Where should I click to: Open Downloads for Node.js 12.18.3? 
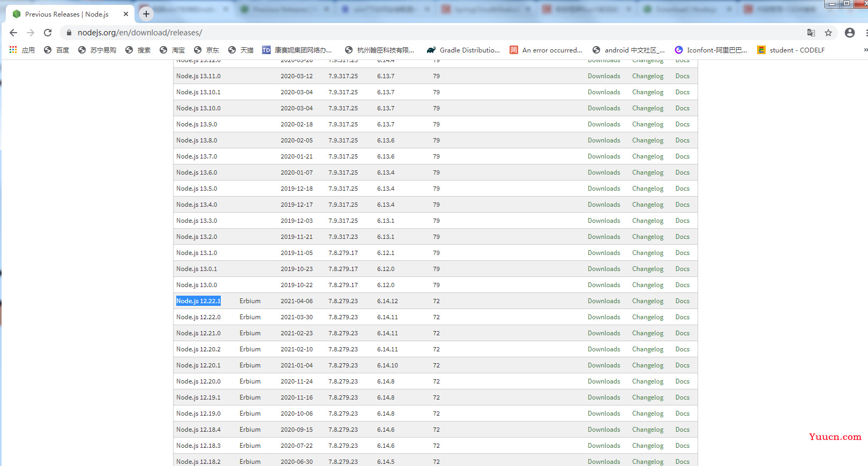[x=604, y=446]
